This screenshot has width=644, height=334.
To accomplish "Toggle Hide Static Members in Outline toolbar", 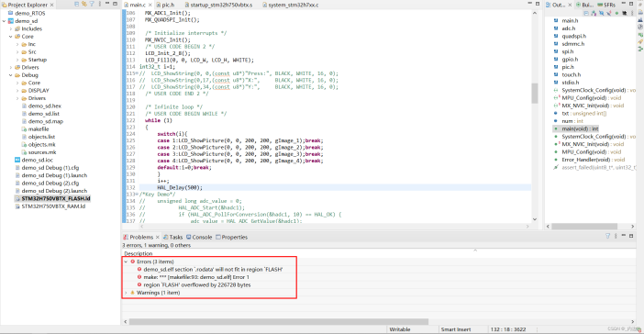I will 609,13.
